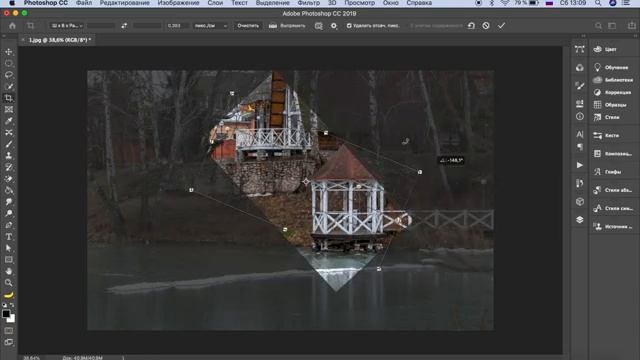Select the Brush tool

tap(9, 144)
